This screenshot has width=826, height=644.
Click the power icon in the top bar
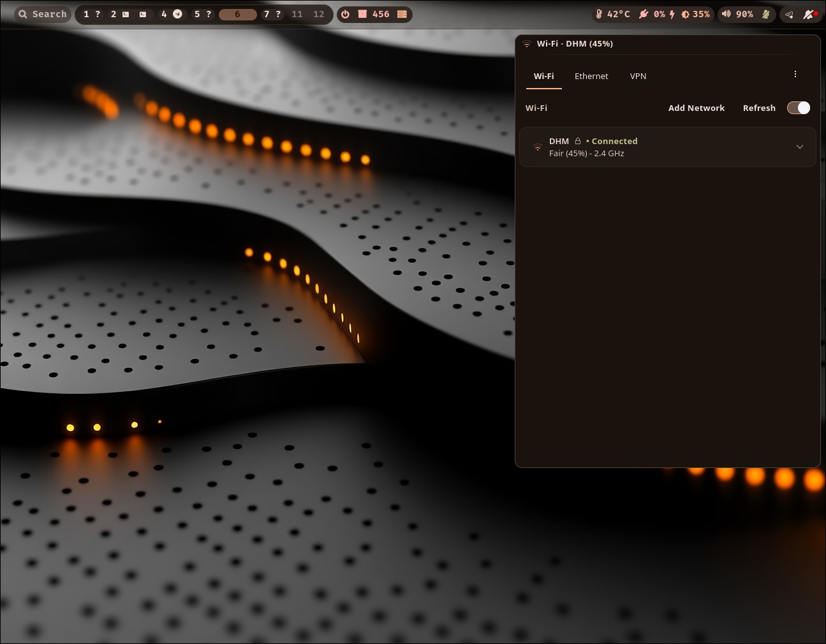coord(345,14)
